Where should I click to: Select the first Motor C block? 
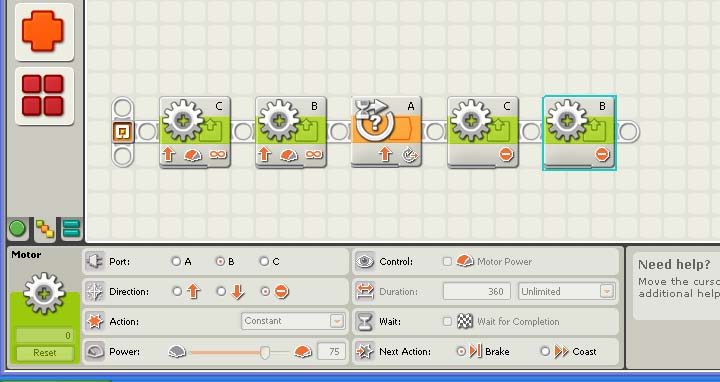coord(195,132)
